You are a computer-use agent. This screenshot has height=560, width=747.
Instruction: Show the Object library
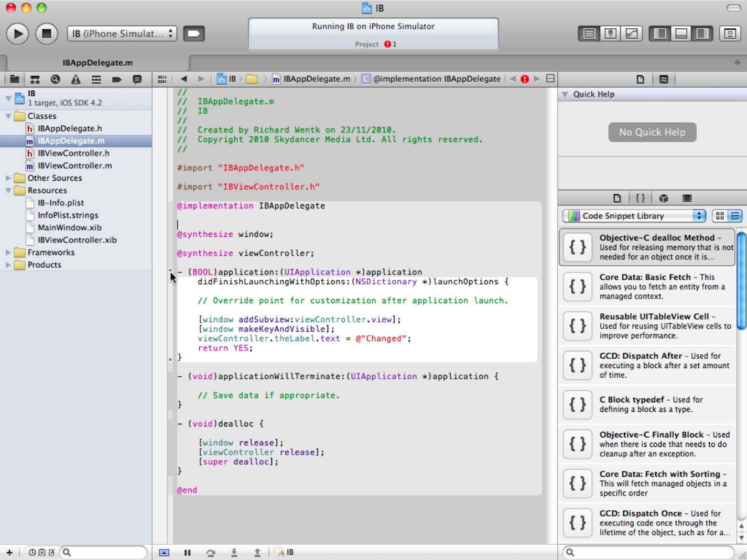(664, 198)
